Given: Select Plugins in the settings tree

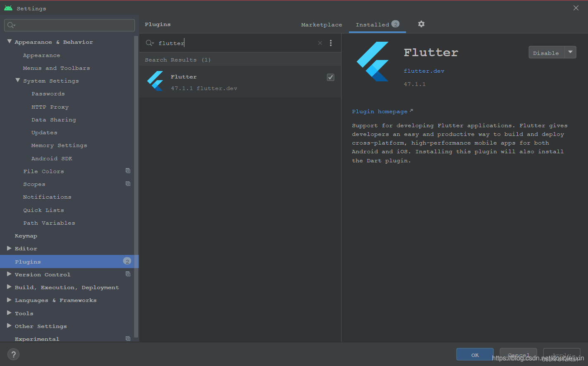Looking at the screenshot, I should 69,261.
